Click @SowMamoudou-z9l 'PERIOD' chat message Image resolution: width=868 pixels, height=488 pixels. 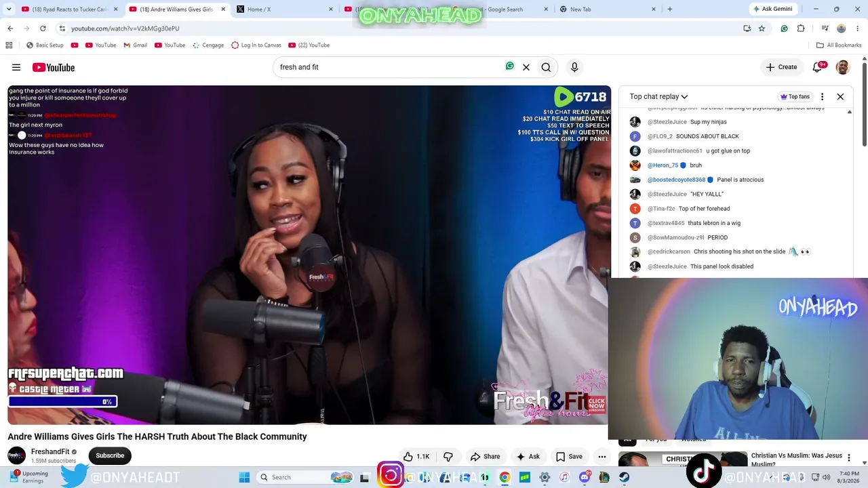(717, 238)
